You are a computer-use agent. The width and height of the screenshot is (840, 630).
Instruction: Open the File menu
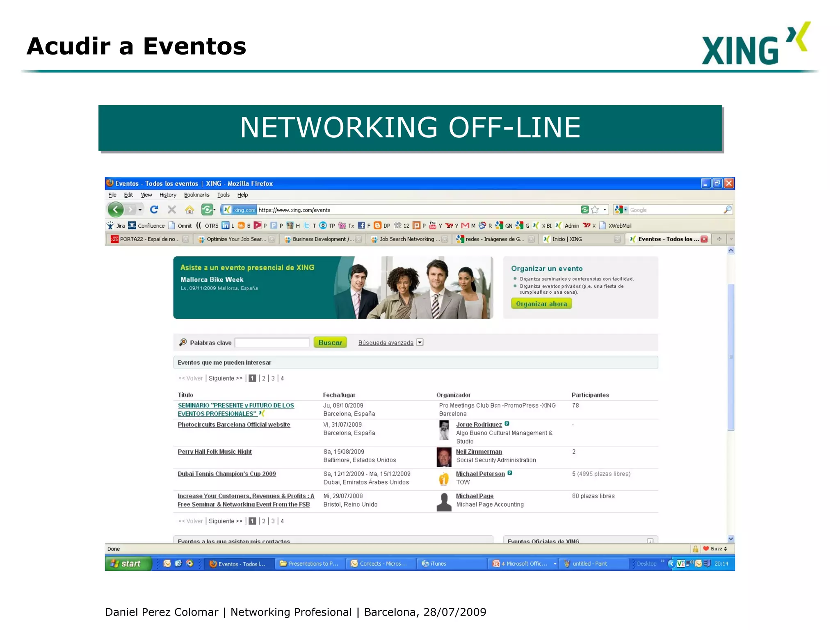(112, 195)
